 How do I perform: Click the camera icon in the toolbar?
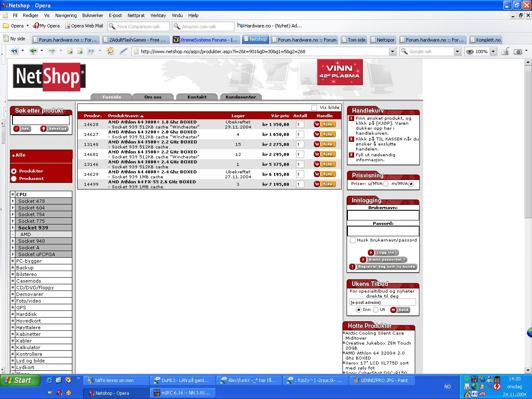[517, 52]
